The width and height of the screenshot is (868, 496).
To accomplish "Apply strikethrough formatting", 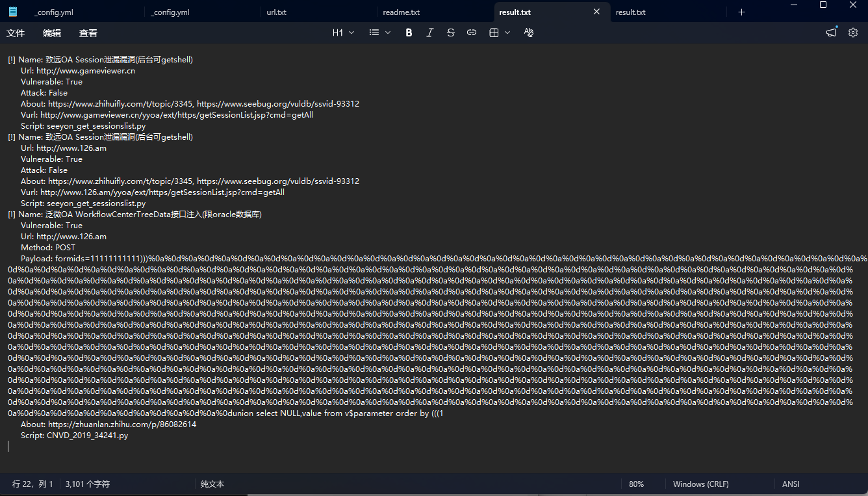I will tap(451, 33).
